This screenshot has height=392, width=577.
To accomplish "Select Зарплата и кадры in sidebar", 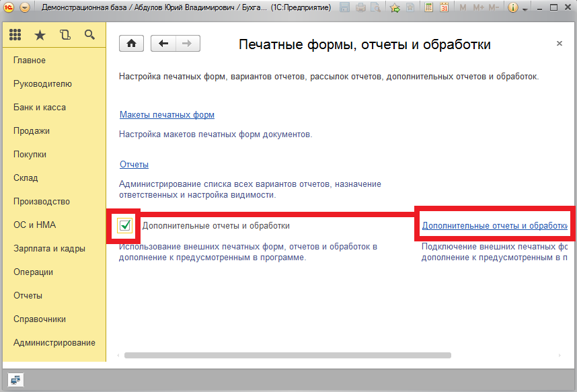I will [x=49, y=248].
